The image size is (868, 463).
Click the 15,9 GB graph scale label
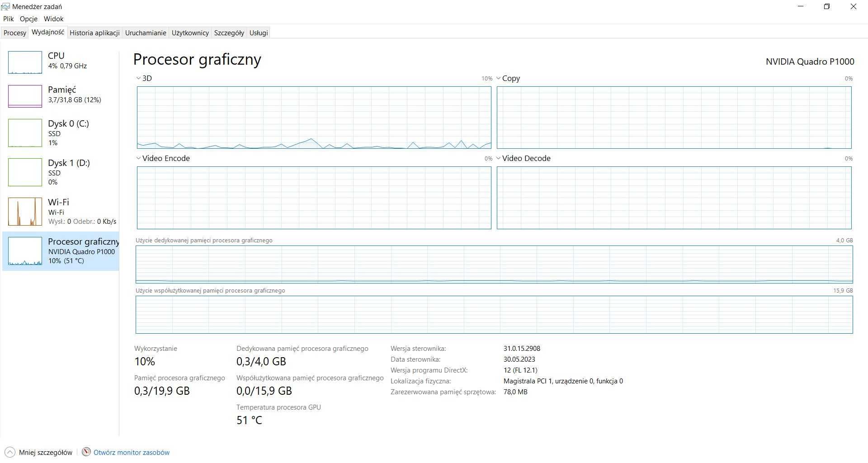[x=843, y=291]
